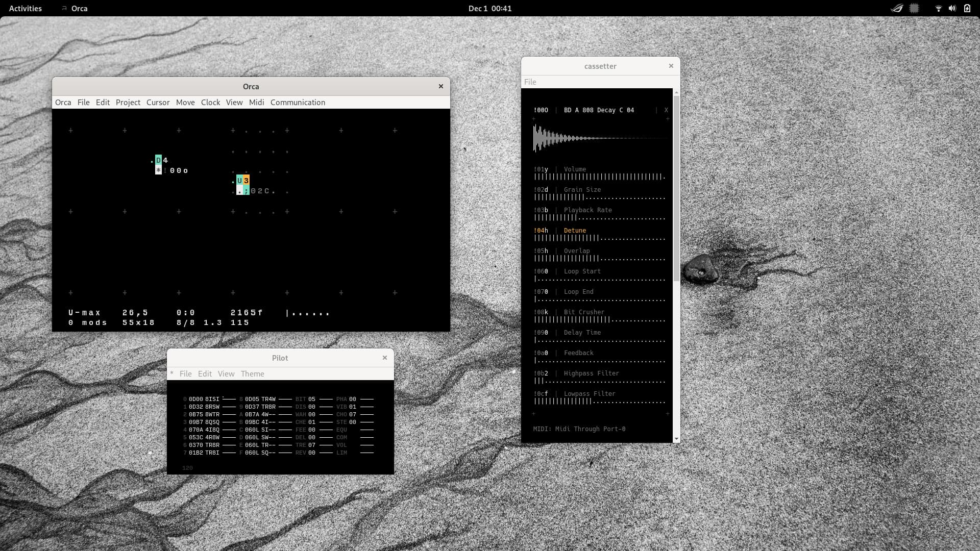
Task: Adjust the Bit Crusher slider bar
Action: point(600,320)
